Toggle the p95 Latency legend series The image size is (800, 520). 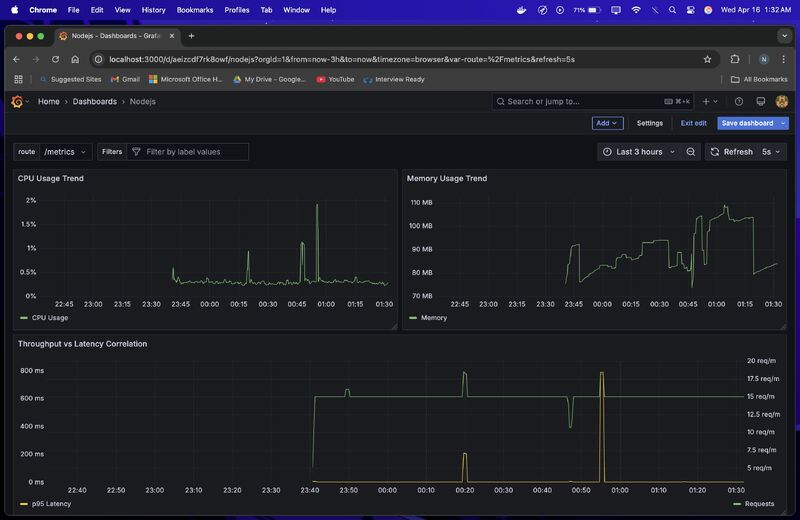pyautogui.click(x=52, y=504)
